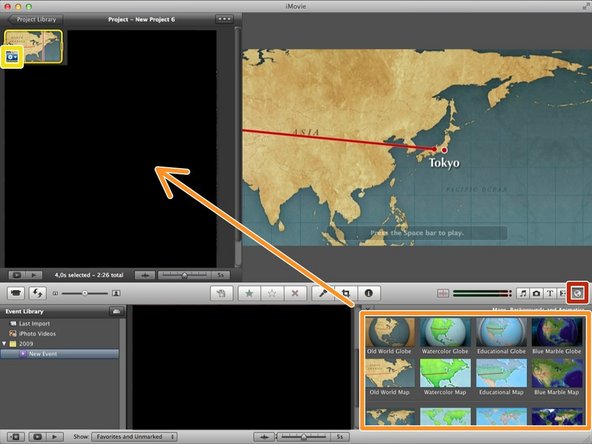The image size is (592, 444).
Task: Mark selection as favorite with filled star
Action: 249,293
